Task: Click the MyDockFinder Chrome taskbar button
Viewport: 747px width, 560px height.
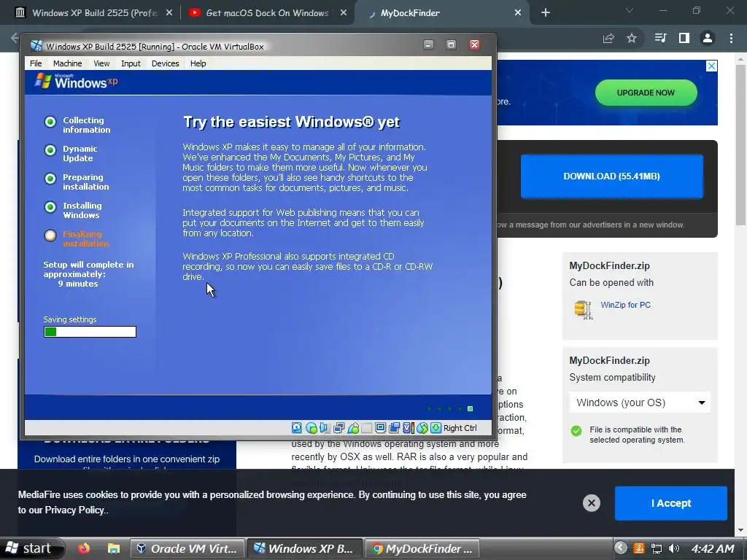Action: coord(422,548)
